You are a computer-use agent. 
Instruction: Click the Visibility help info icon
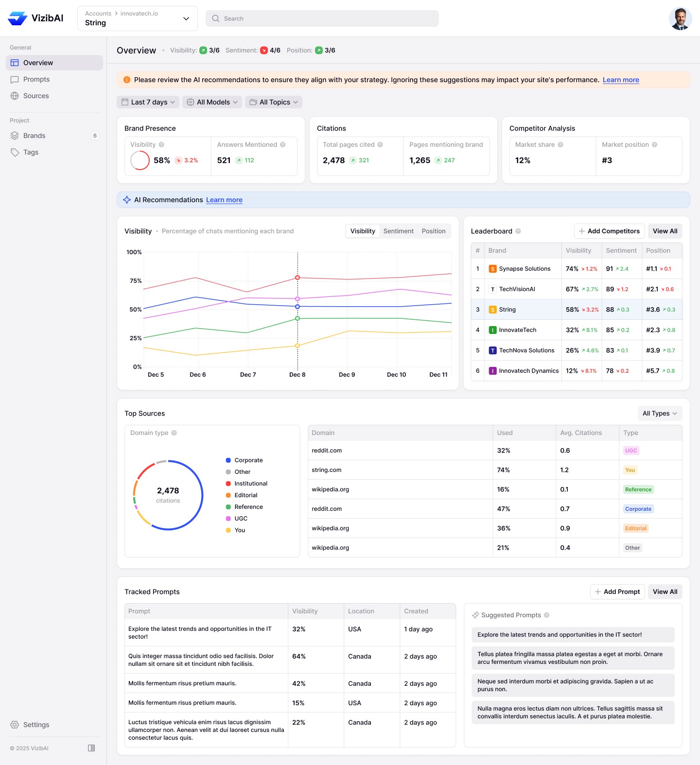pos(161,145)
